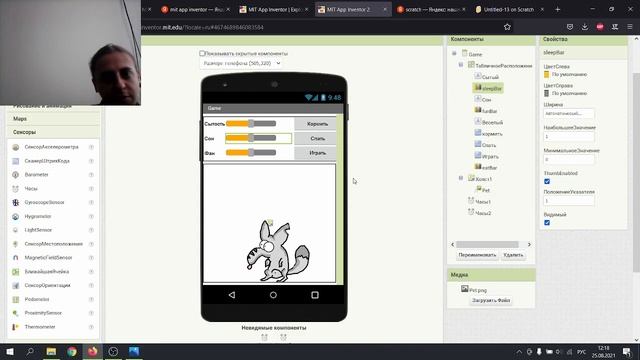The width and height of the screenshot is (640, 360).
Task: Switch to mit app inventor Yandex tab
Action: 196,9
